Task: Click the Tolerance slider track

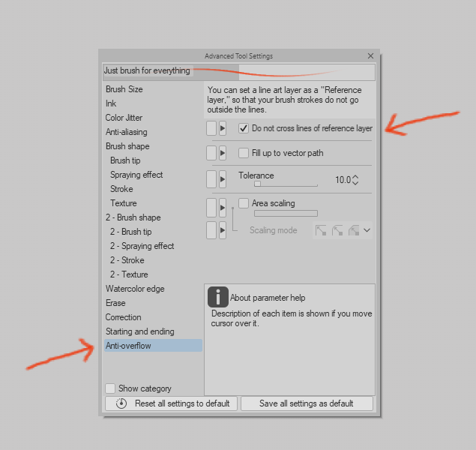Action: (x=286, y=184)
